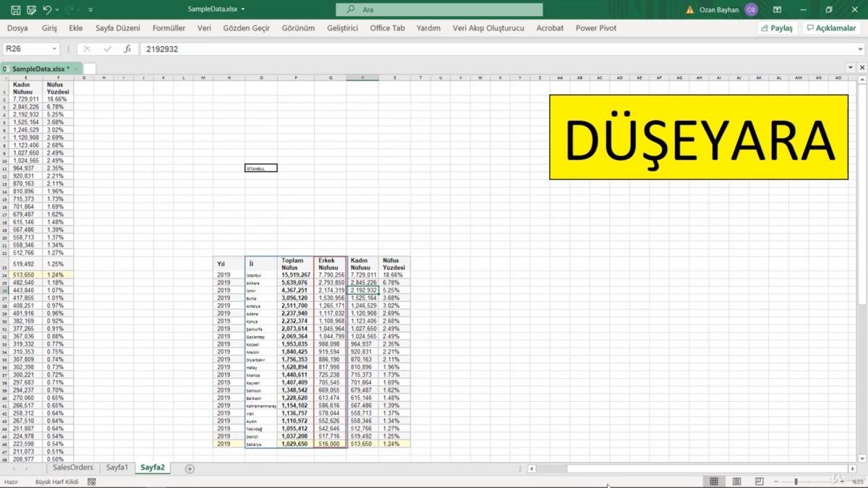Switch to the SalesOrders sheet tab
The image size is (868, 488).
point(72,468)
